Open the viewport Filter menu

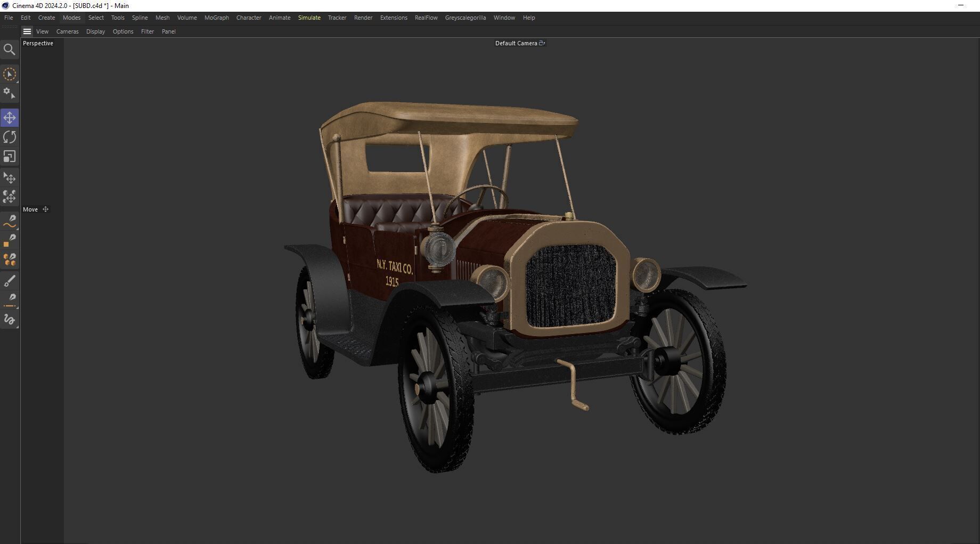pyautogui.click(x=148, y=31)
